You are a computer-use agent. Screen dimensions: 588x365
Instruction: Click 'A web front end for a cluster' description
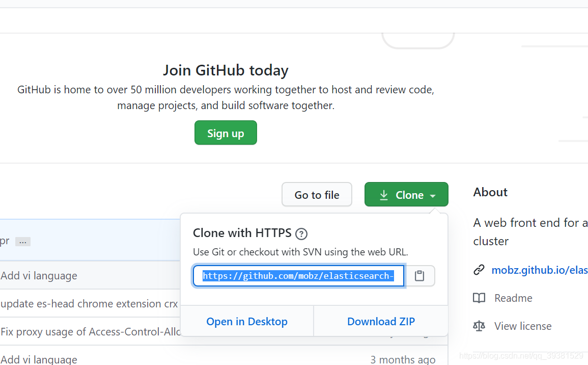[x=530, y=231]
